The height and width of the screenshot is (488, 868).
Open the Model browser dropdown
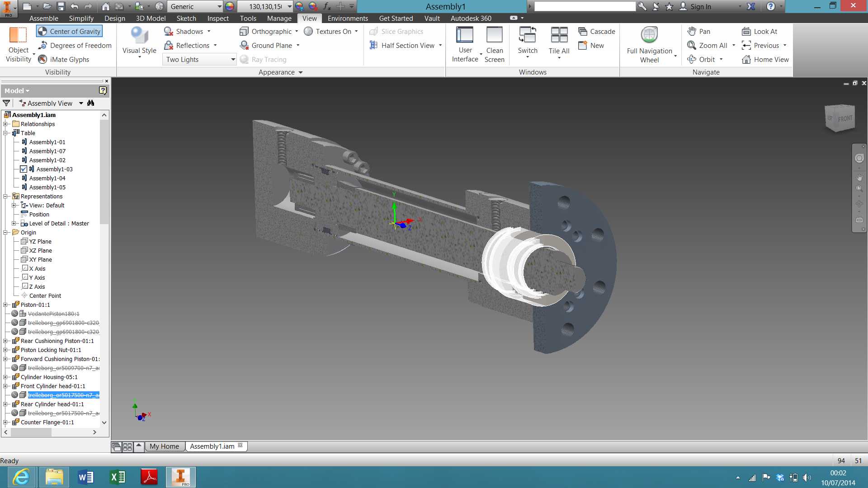tap(17, 90)
